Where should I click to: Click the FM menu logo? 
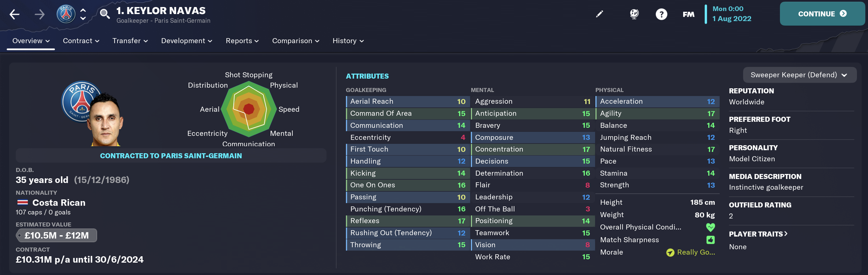(689, 14)
